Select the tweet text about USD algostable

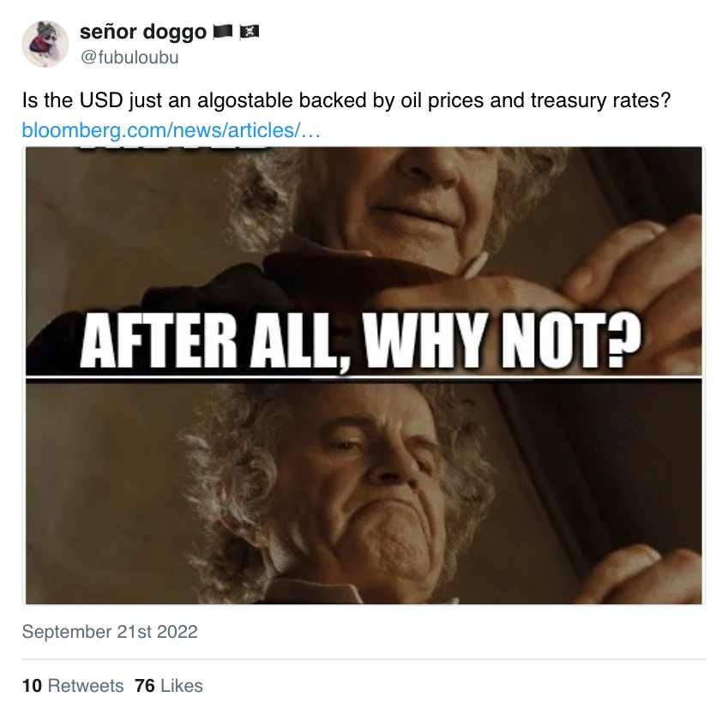(x=346, y=101)
